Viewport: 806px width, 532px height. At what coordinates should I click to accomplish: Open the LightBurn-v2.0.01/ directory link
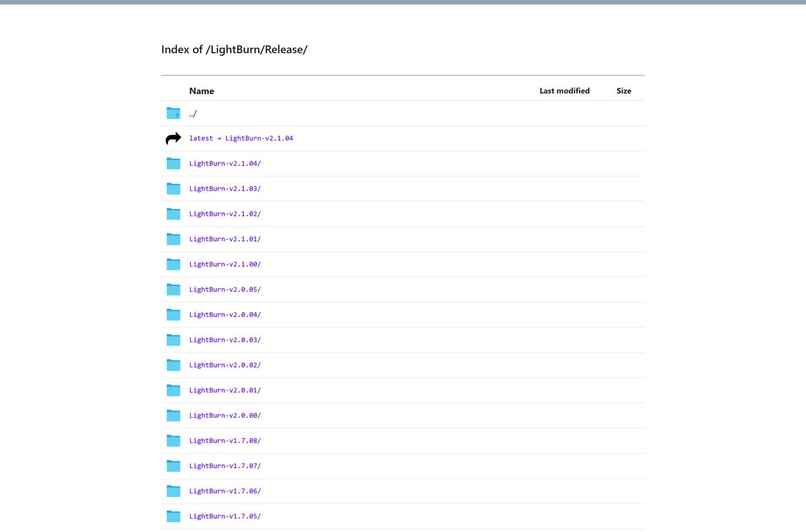coord(225,390)
